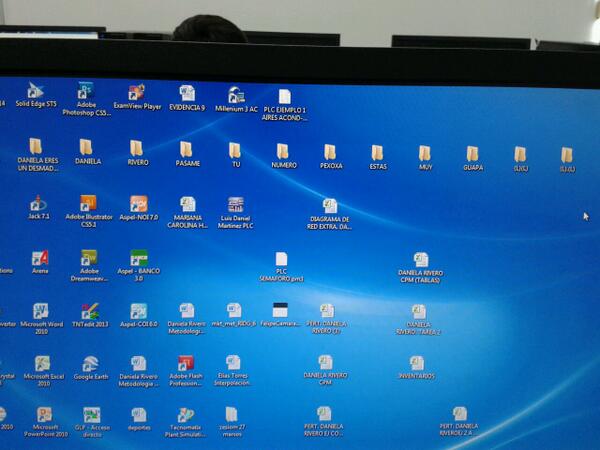Select the mkt_met_RIDG_6 Word document
The height and width of the screenshot is (450, 600).
click(x=234, y=315)
